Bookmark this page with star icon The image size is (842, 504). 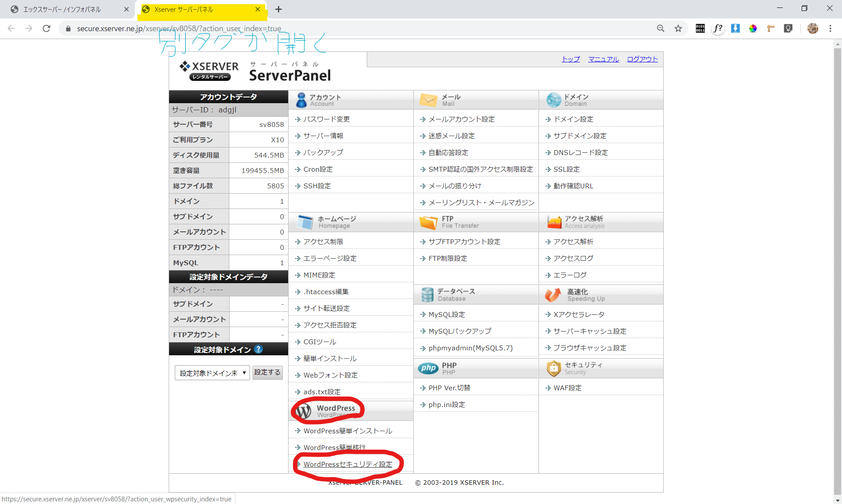tap(678, 29)
